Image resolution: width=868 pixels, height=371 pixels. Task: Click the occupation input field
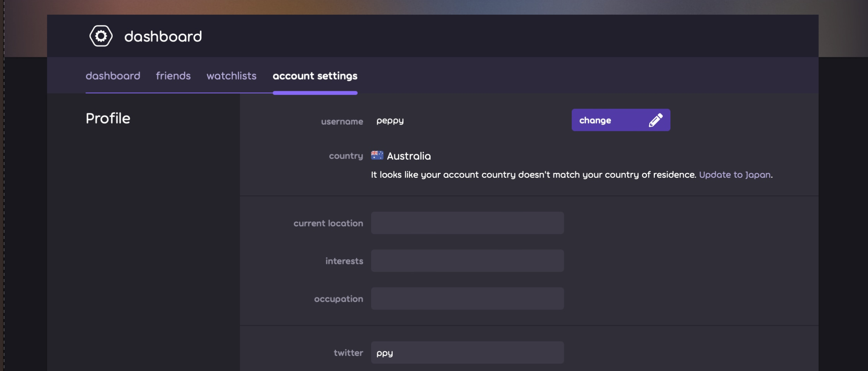[467, 298]
